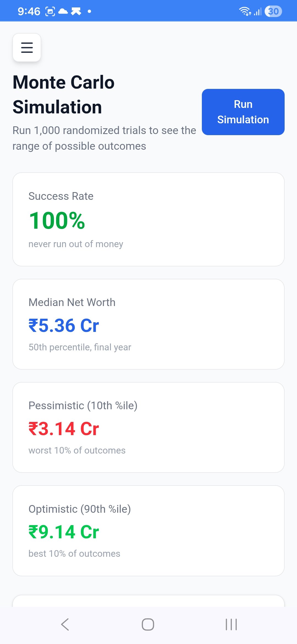The height and width of the screenshot is (644, 297).
Task: Tap the Monte Carlo Simulation heading
Action: tap(64, 94)
